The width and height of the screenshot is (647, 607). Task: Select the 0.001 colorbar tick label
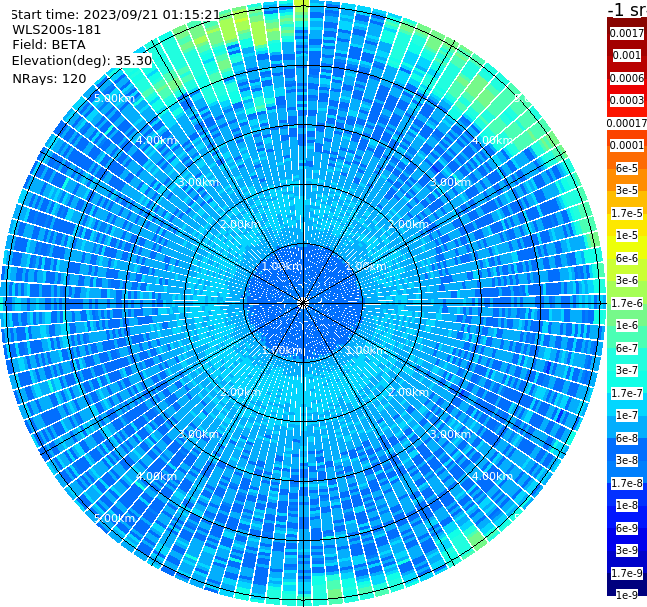point(627,55)
